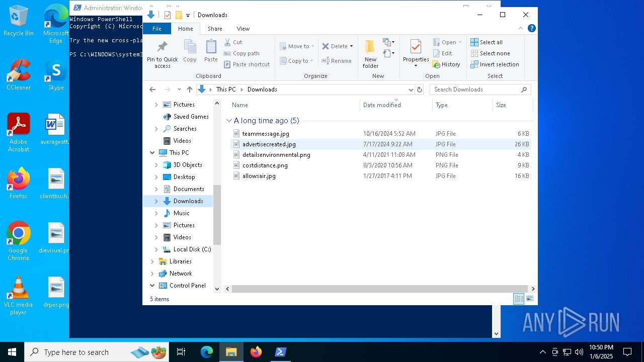Click Copy path in ribbon
Screen dimensions: 644x362
point(242,53)
